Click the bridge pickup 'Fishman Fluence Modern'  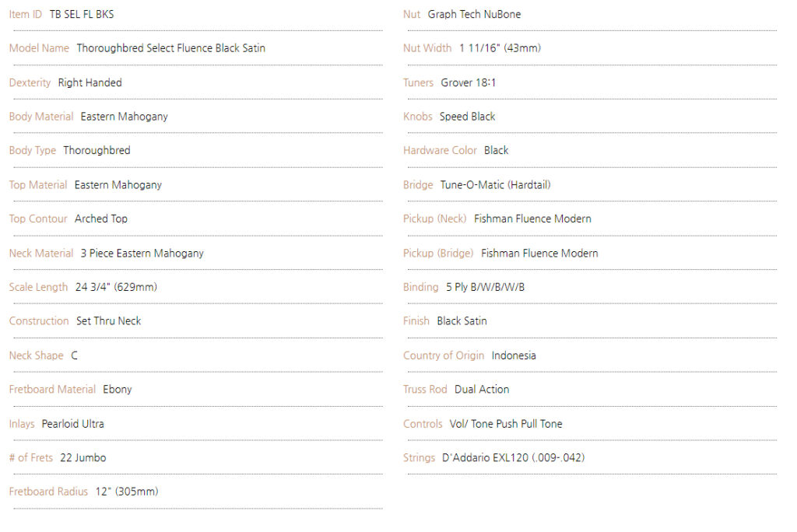[x=539, y=253]
